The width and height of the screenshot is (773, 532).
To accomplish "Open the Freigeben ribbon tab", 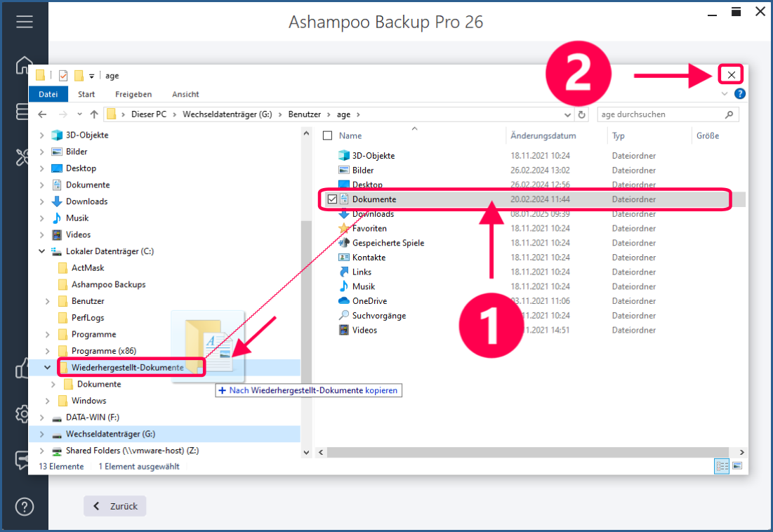I will point(133,94).
